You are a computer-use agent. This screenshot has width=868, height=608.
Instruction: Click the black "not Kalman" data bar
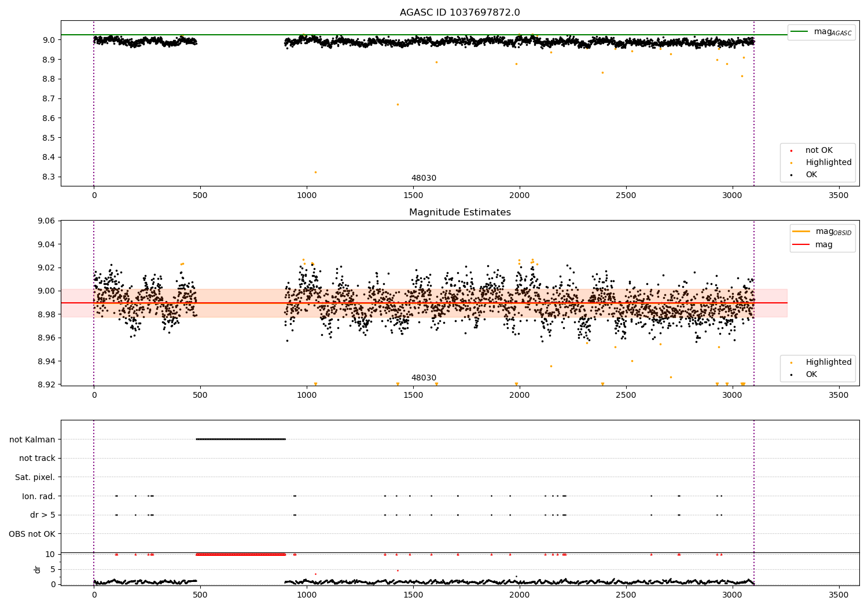[x=241, y=439]
